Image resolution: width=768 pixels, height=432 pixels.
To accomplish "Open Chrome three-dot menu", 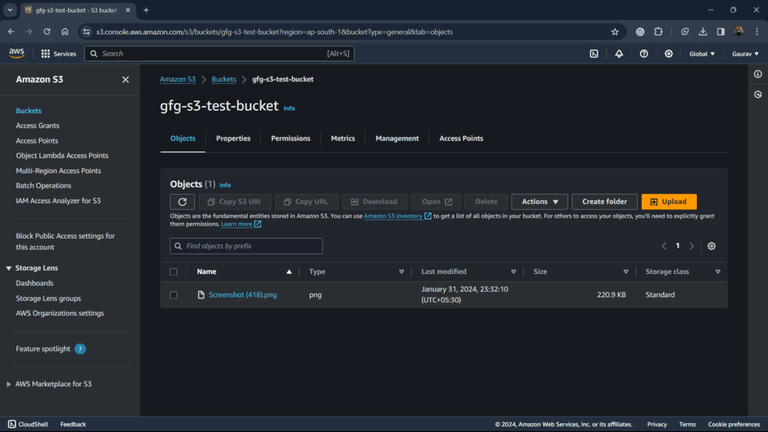I will click(x=757, y=32).
